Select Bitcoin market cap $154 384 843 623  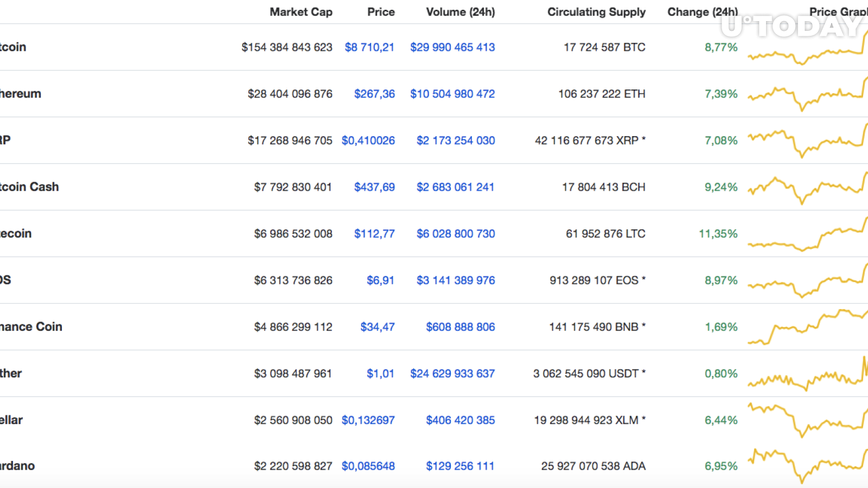287,47
